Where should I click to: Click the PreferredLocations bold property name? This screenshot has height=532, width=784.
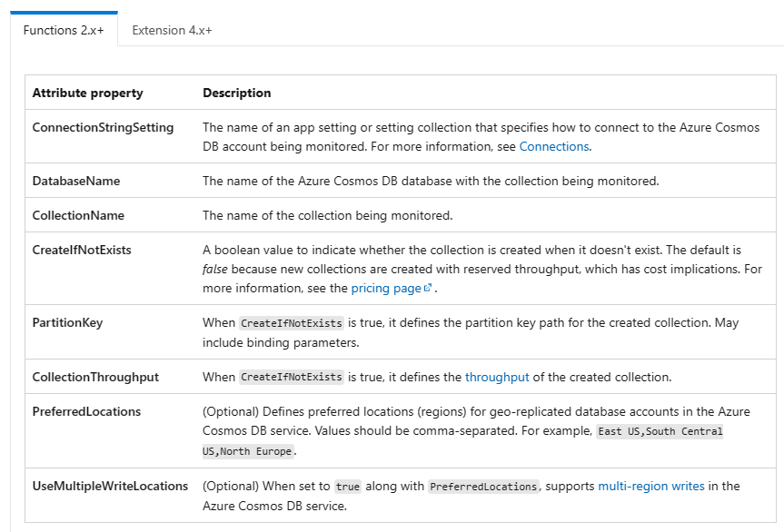pos(86,411)
